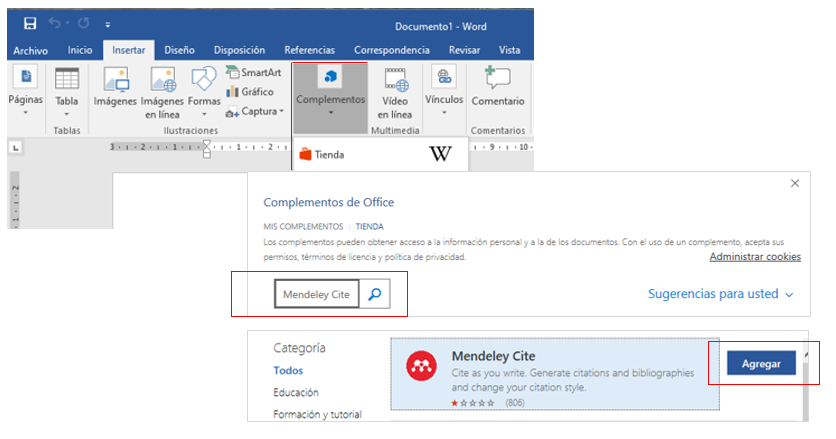Open the Referencias tab
836x439 pixels.
tap(309, 50)
